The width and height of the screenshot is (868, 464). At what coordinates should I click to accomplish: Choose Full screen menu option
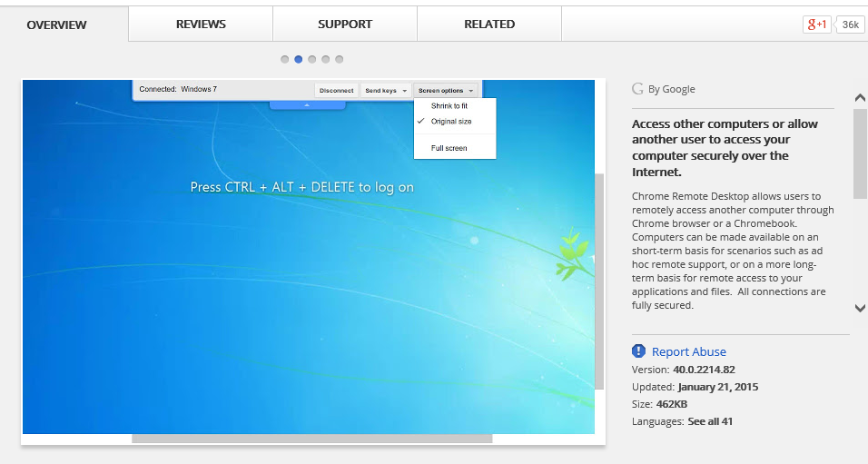coord(449,148)
